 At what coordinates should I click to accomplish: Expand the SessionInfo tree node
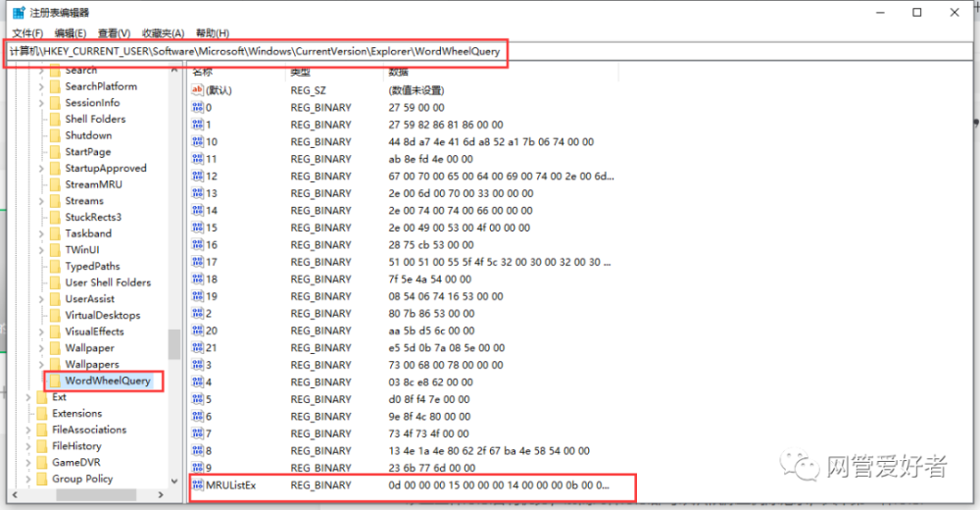pyautogui.click(x=41, y=103)
